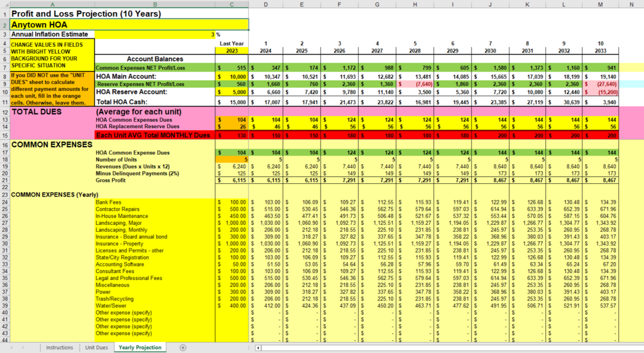This screenshot has width=644, height=353.
Task: Click the previous sheet navigation arrow
Action: point(12,348)
